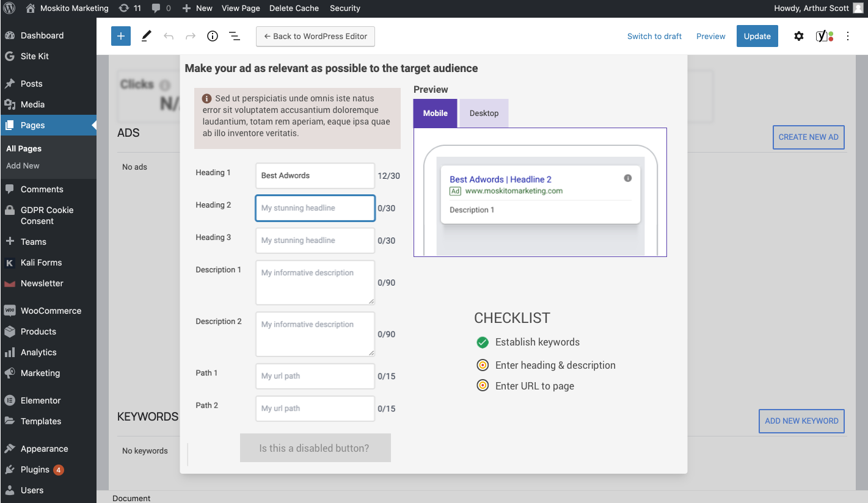
Task: Click the blue add block button
Action: pyautogui.click(x=121, y=36)
